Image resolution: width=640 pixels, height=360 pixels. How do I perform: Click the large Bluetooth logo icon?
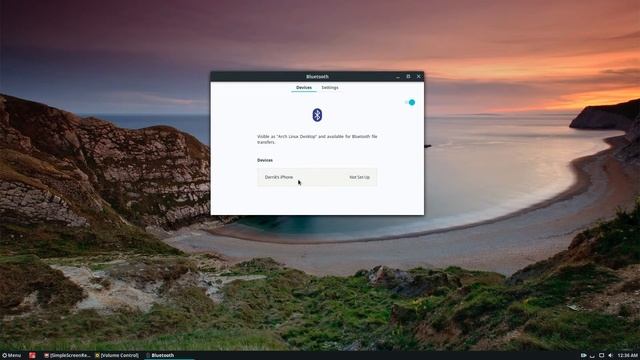tap(317, 115)
